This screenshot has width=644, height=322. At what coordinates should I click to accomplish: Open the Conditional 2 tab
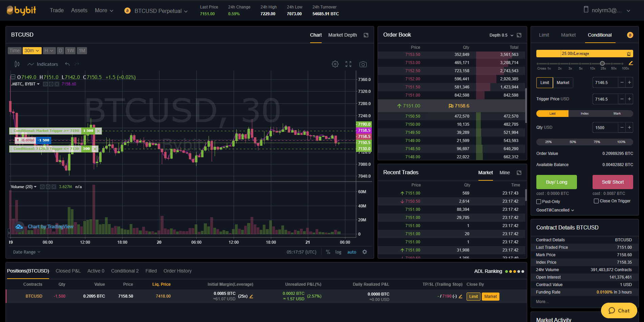(x=125, y=271)
